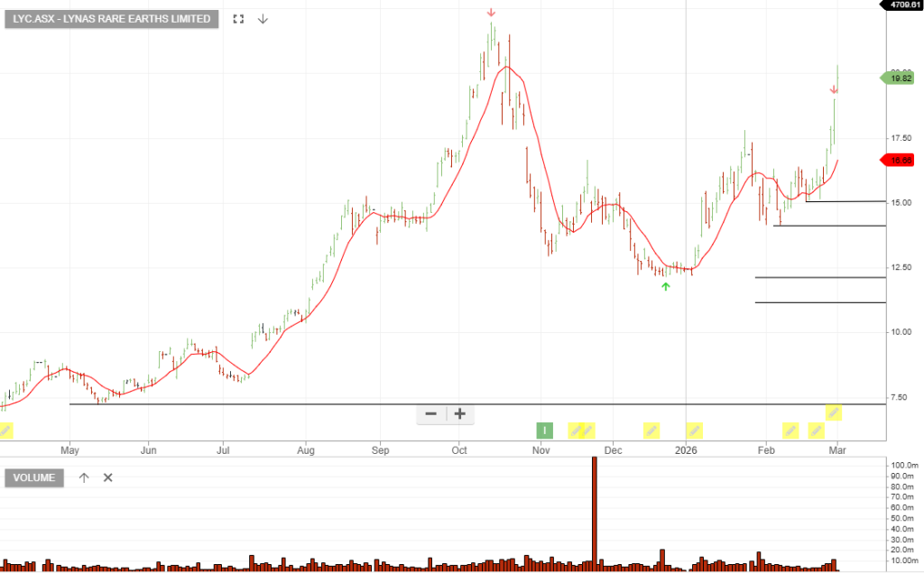The height and width of the screenshot is (574, 924).
Task: Zoom out with the minus button
Action: (x=430, y=414)
